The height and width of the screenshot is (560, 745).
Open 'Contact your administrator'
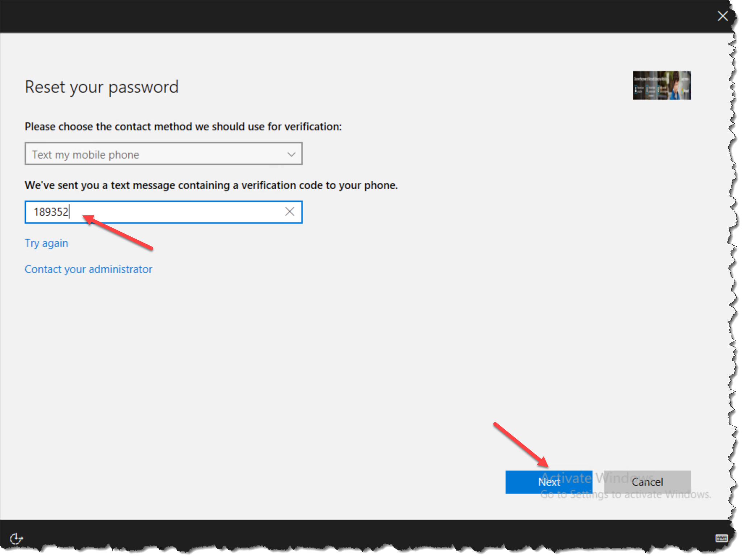[x=88, y=269]
